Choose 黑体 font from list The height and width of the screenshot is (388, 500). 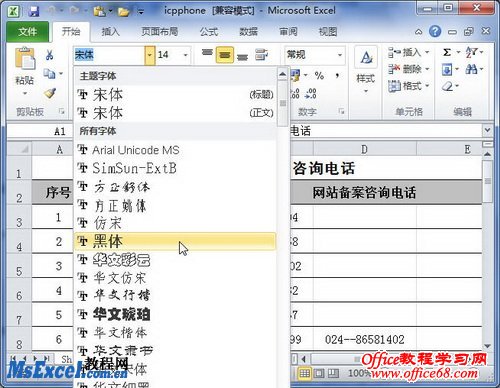pyautogui.click(x=175, y=241)
